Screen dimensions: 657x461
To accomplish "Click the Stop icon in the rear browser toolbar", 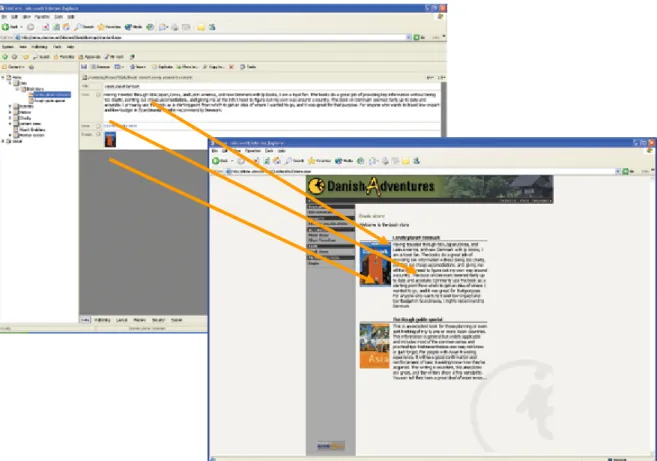I will pos(46,27).
